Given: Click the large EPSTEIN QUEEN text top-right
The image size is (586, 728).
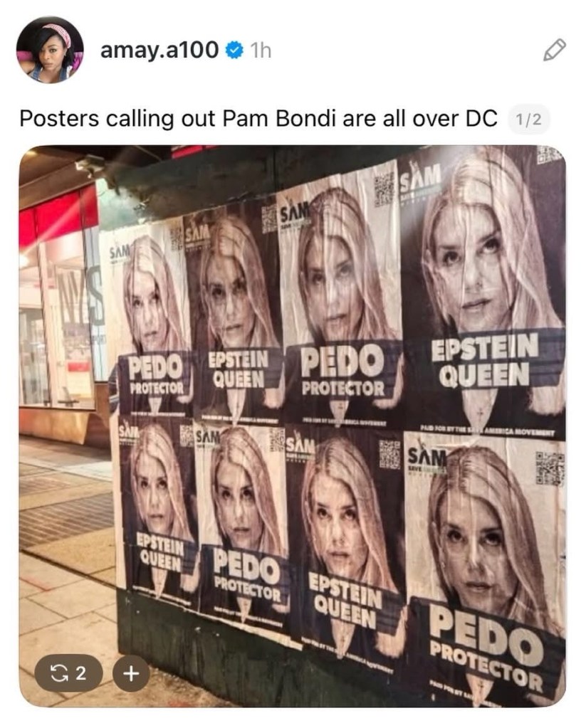Looking at the screenshot, I should point(485,361).
